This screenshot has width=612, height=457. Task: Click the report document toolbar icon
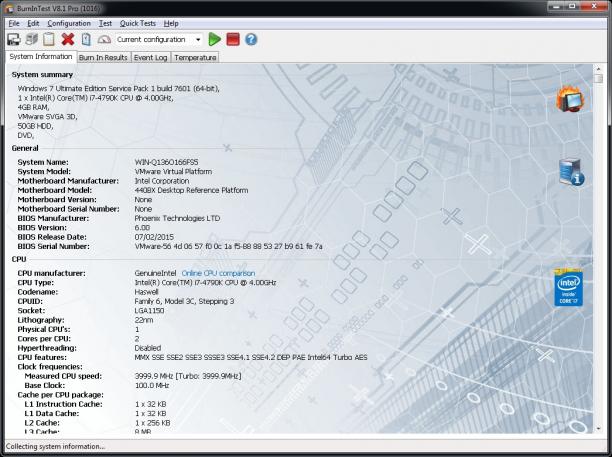coord(86,39)
